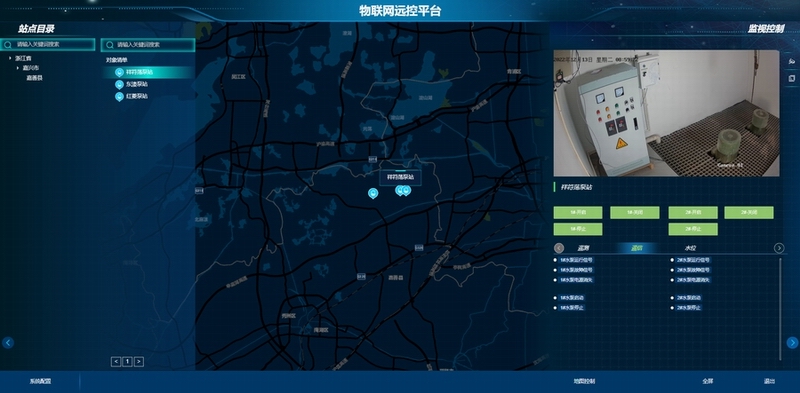The width and height of the screenshot is (800, 393).
Task: Click the 1#-开启 green button
Action: click(578, 212)
